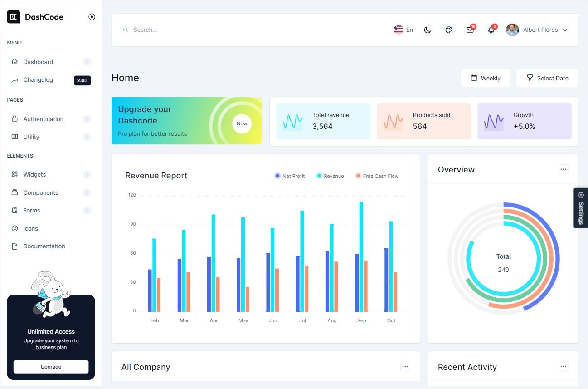Toggle dark mode with the moon icon
This screenshot has height=389, width=588.
tap(427, 30)
